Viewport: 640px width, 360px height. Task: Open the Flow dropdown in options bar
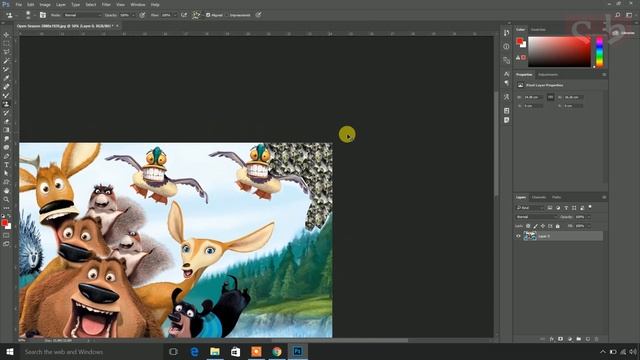[x=175, y=15]
